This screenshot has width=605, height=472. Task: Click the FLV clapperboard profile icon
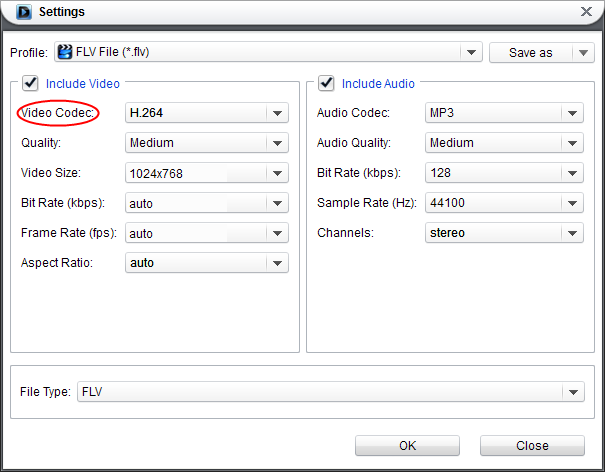(x=65, y=52)
